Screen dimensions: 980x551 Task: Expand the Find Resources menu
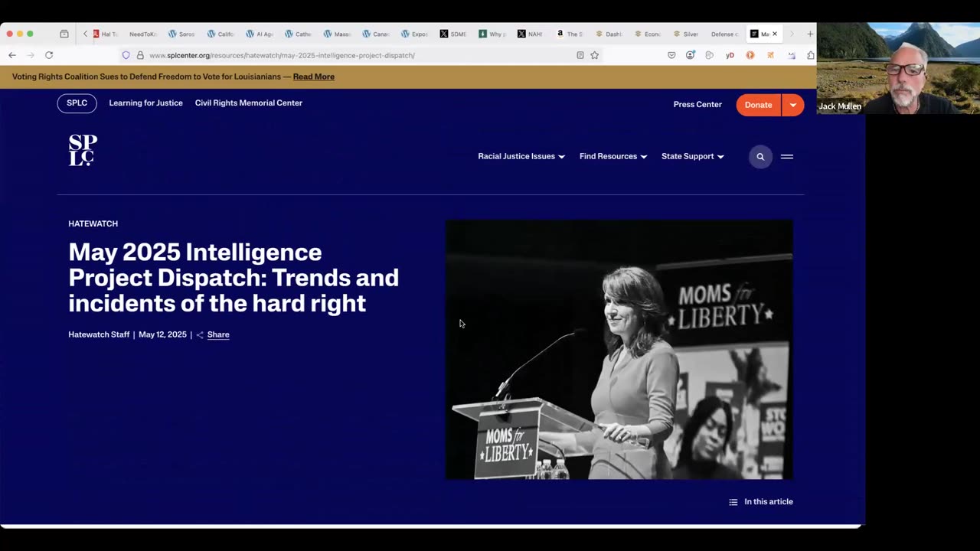(613, 156)
